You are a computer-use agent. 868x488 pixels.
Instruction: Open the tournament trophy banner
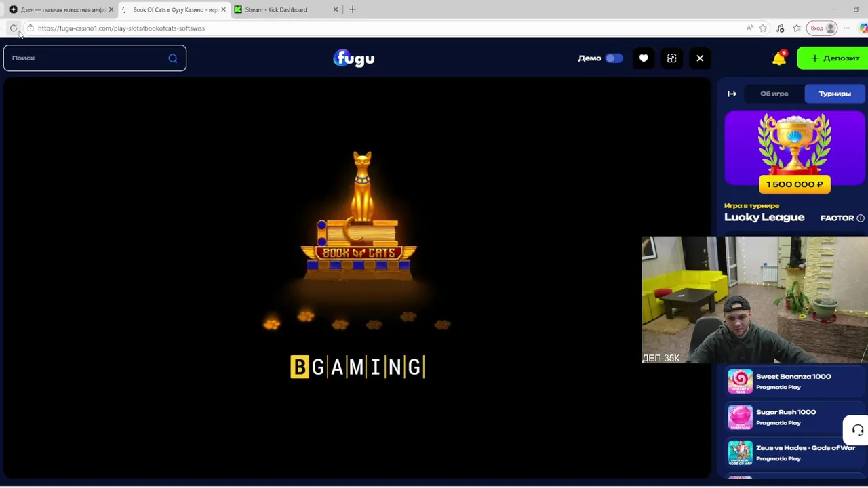[x=795, y=148]
